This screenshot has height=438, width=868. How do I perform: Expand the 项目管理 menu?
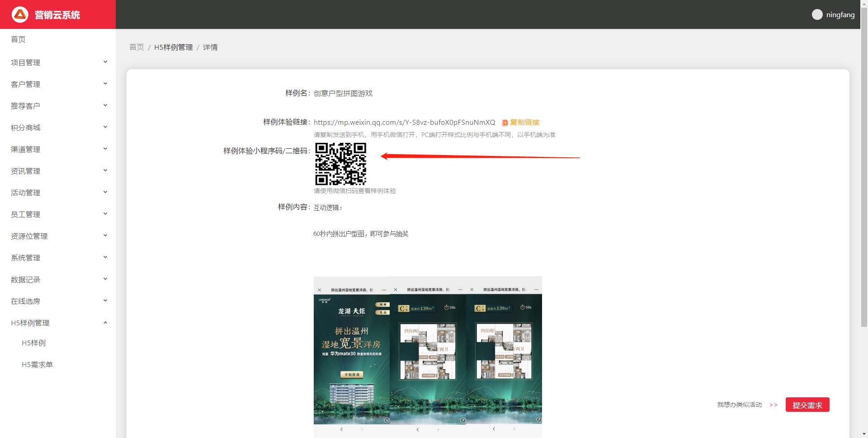pyautogui.click(x=58, y=62)
